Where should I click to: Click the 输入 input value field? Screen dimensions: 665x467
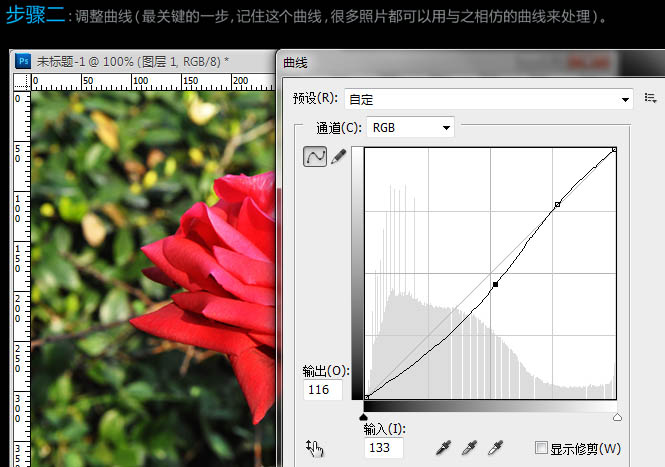(383, 448)
